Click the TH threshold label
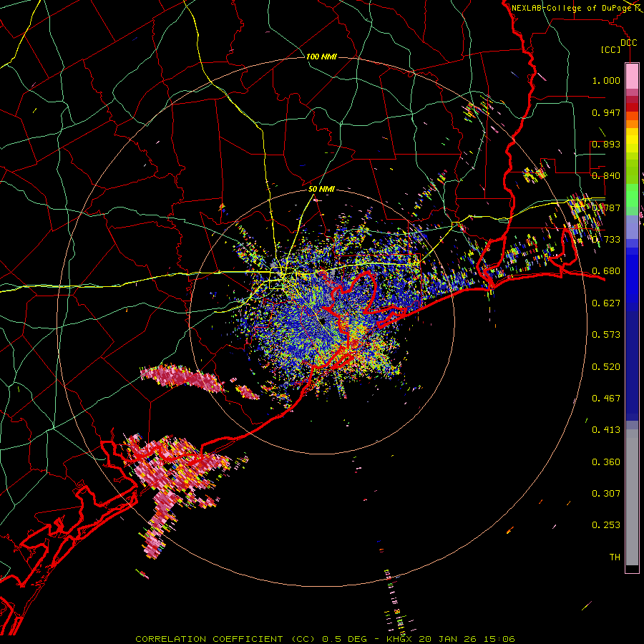644x644 pixels. coord(615,557)
